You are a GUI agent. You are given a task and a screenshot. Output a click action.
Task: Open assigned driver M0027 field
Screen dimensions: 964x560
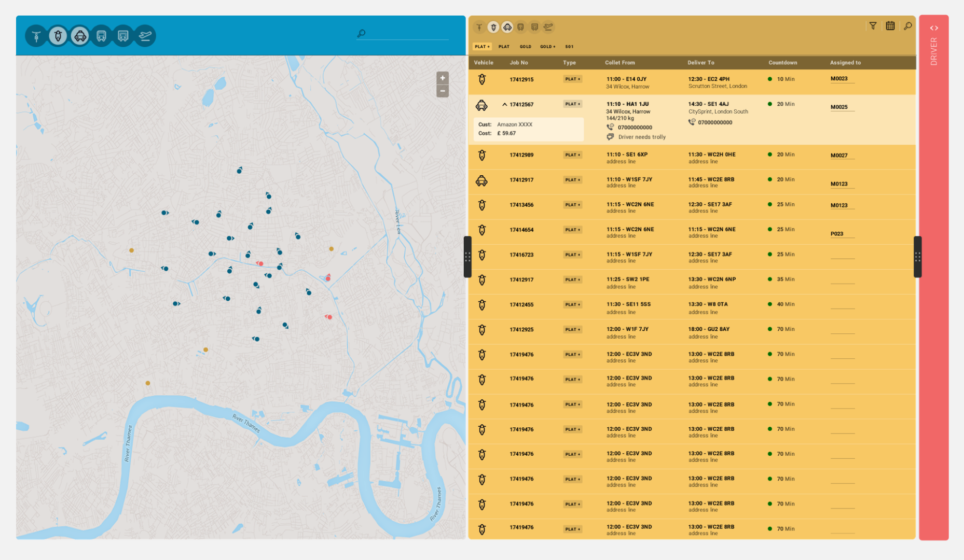[x=843, y=156]
